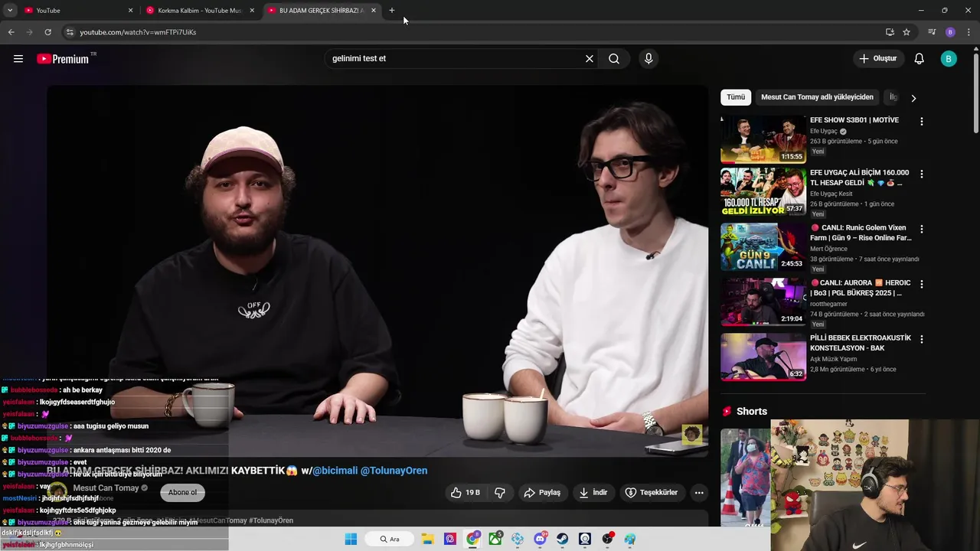Open the video's more actions menu
980x551 pixels.
699,493
